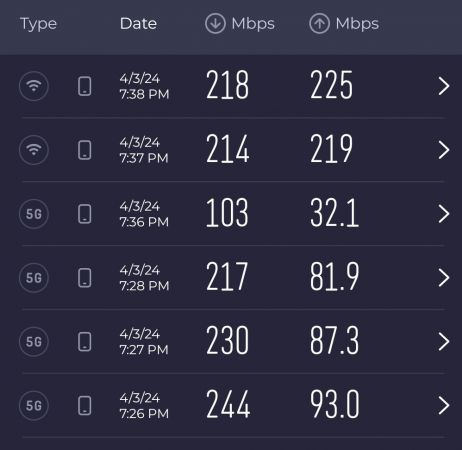
Task: Open details chevron for the 7:37 PM result
Action: click(444, 150)
